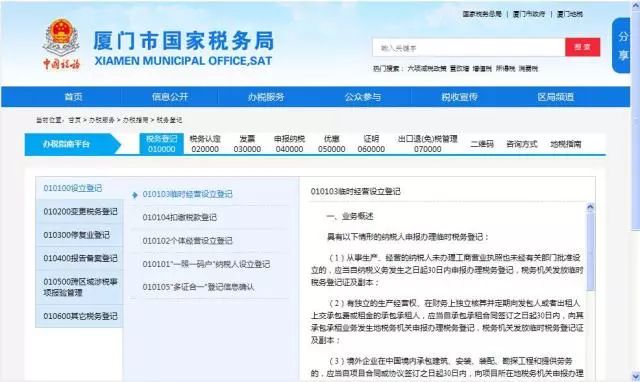640x382 pixels.
Task: Select 010100设立登记 in left sidebar
Action: (79, 188)
